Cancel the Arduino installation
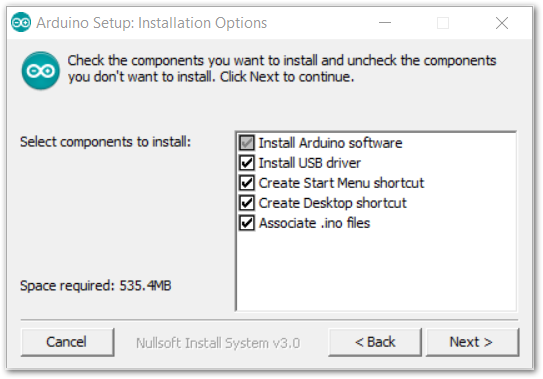 point(67,342)
